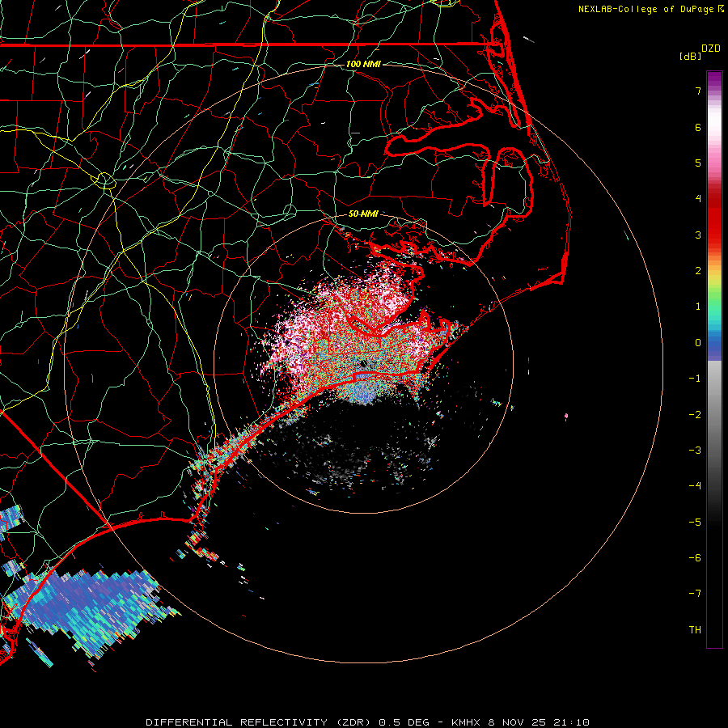The image size is (728, 728).
Task: Click the 1 tick on color scale
Action: click(698, 307)
